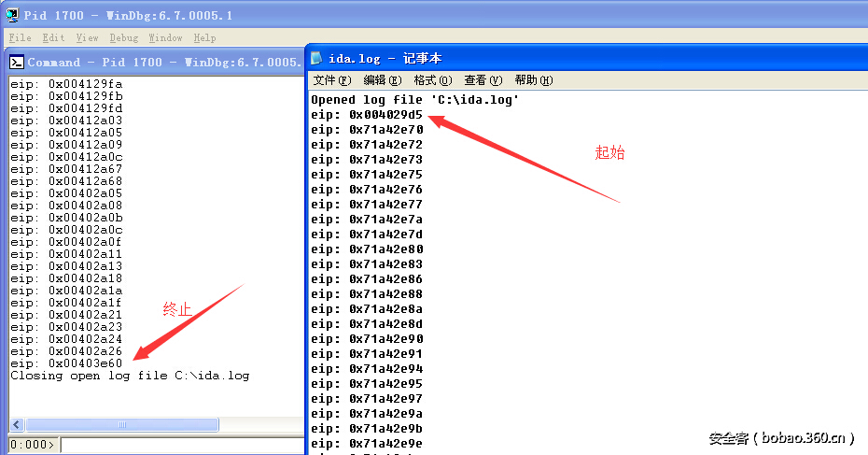Click the ida.log Notepad title bar
868x455 pixels.
pyautogui.click(x=560, y=59)
